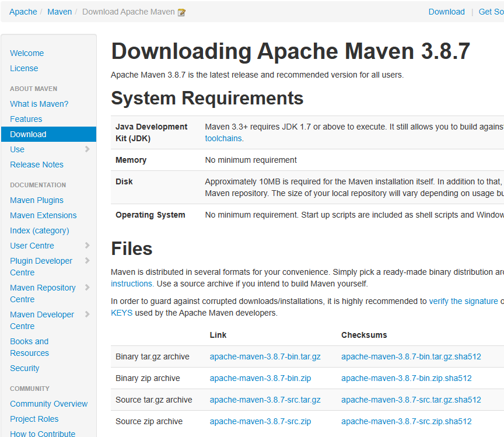
Task: Open Maven Plugins documentation
Action: click(37, 200)
